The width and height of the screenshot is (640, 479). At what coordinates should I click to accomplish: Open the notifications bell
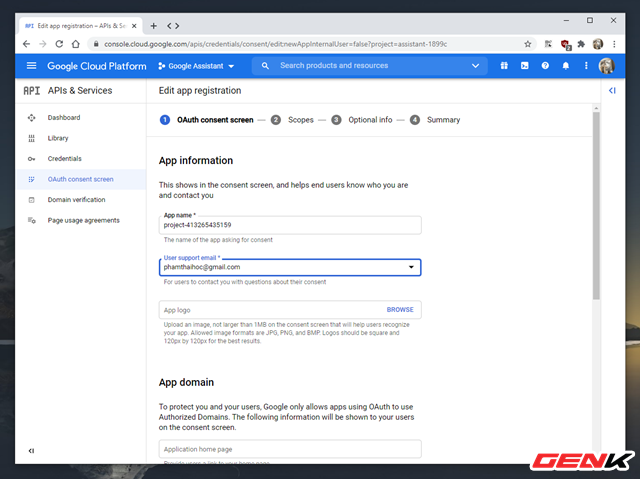pyautogui.click(x=565, y=66)
